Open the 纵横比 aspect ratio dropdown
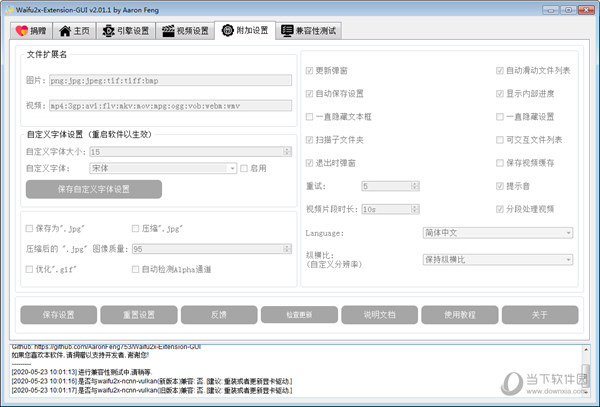This screenshot has height=407, width=600. point(498,260)
